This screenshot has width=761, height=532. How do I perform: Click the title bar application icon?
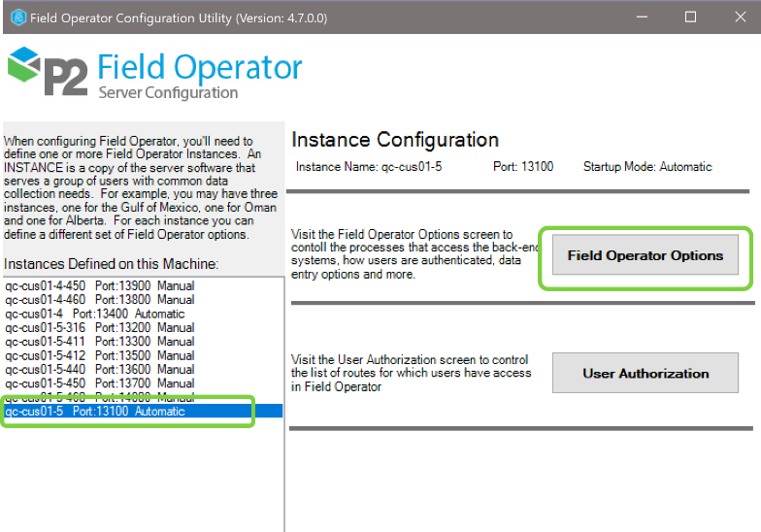point(17,17)
